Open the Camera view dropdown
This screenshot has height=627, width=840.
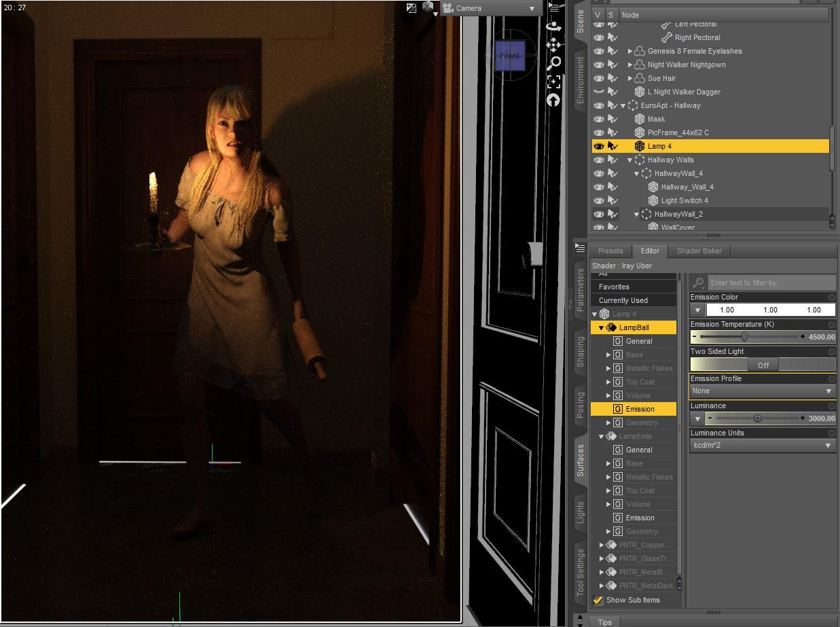(x=490, y=8)
